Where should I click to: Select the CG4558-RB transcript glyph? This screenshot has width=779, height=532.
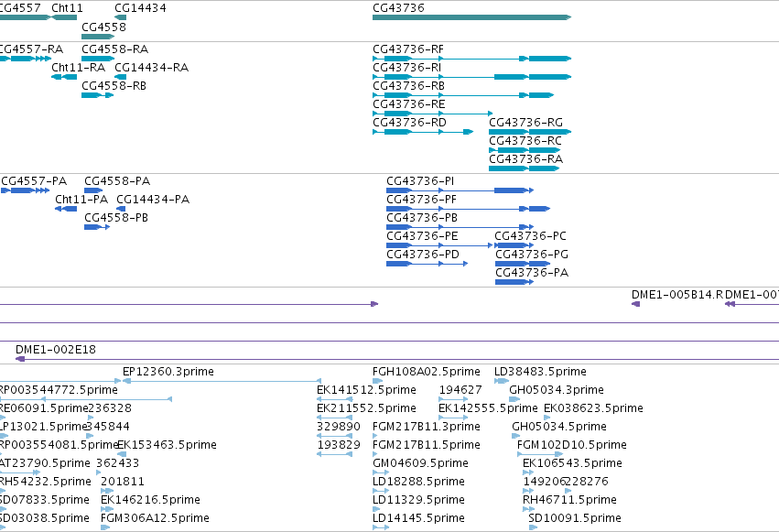point(97,95)
